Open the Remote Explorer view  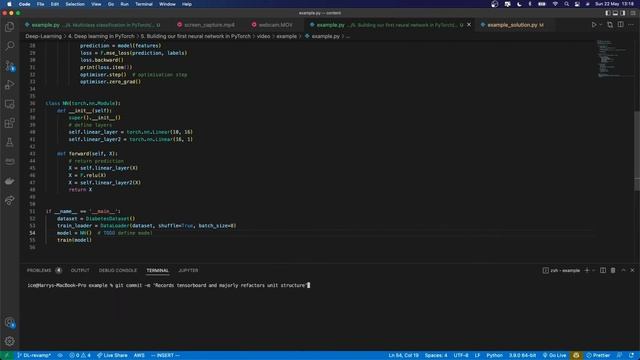9,104
